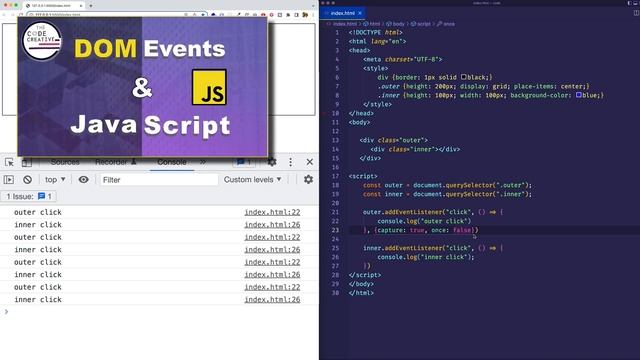Click the issues counter badge in the DevTools tab bar
The image size is (640, 360).
244,162
